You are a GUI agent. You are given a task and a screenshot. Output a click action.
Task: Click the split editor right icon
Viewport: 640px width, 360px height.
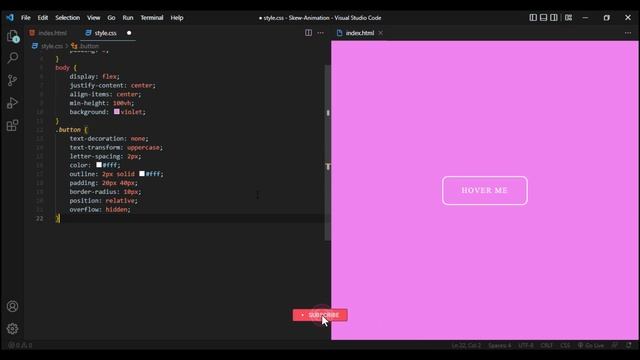(309, 33)
